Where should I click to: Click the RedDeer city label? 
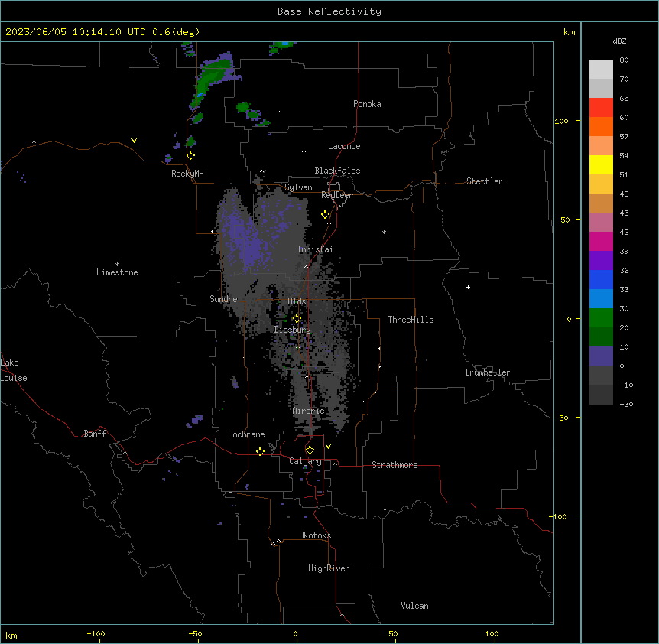pos(336,195)
